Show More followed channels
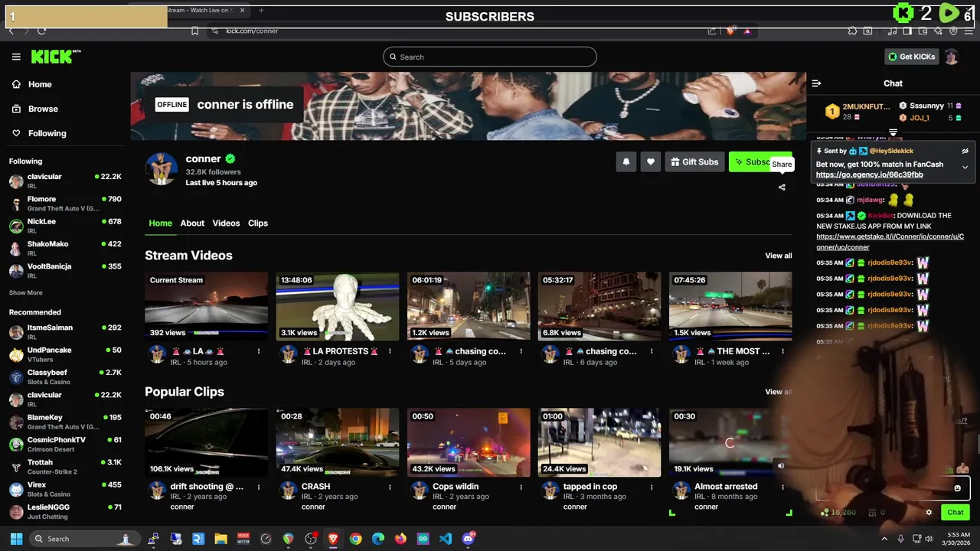This screenshot has height=551, width=980. pos(25,292)
